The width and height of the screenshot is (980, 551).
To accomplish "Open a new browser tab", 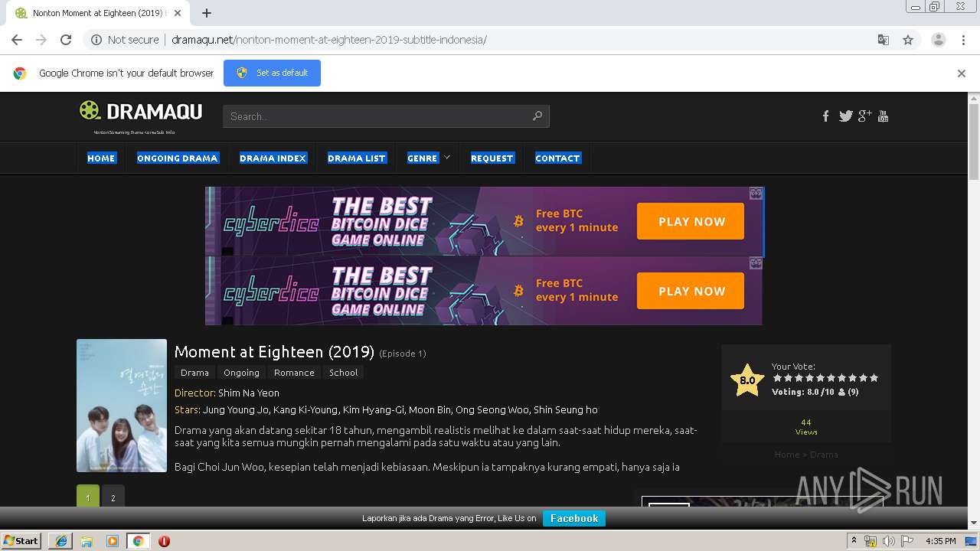I will pos(207,13).
